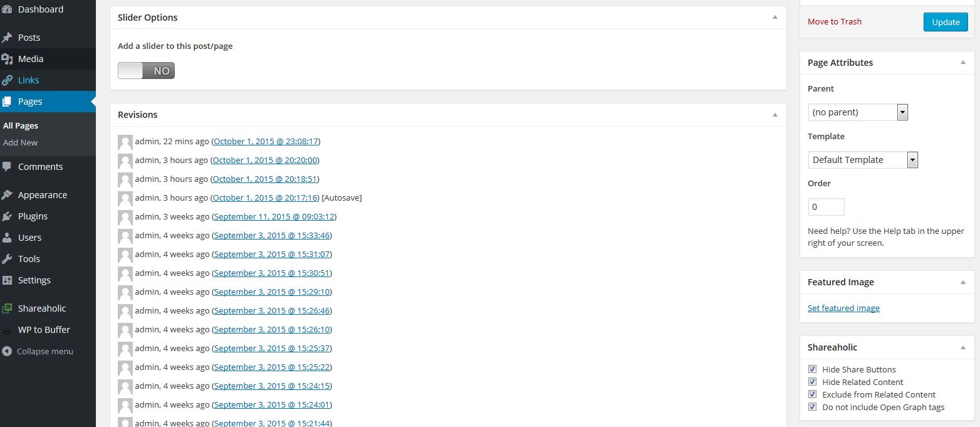Click the Users person icon
The image size is (980, 427).
coord(8,238)
